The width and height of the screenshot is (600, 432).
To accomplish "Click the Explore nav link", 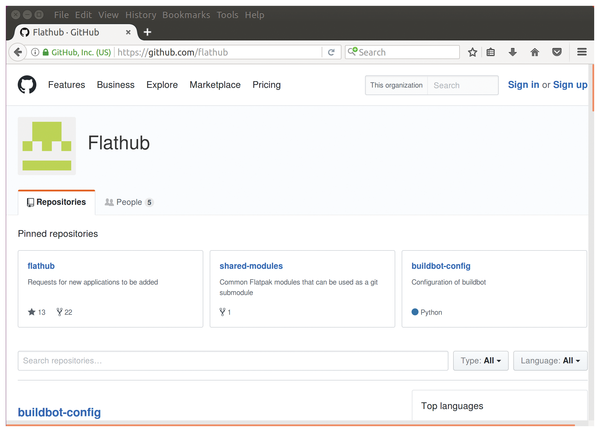I will point(162,85).
